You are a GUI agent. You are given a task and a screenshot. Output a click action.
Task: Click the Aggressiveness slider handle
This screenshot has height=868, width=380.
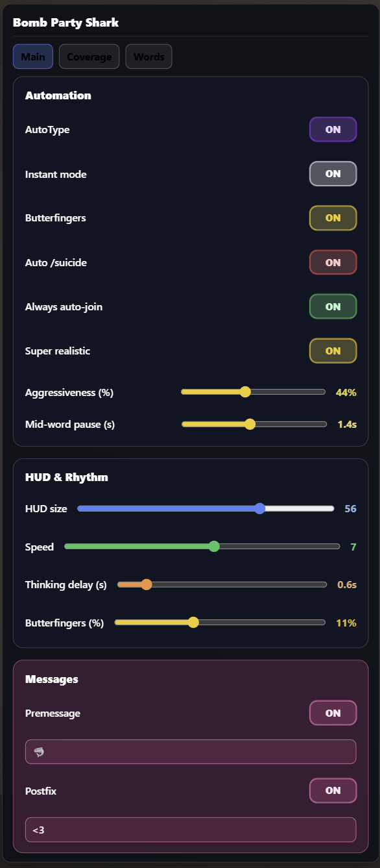point(245,391)
